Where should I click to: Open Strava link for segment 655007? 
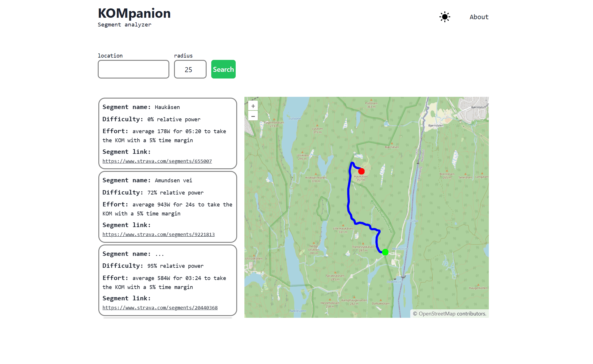pyautogui.click(x=157, y=161)
